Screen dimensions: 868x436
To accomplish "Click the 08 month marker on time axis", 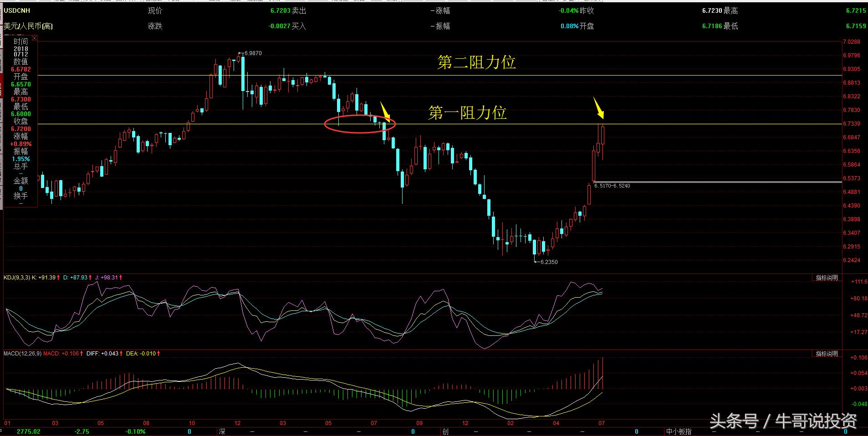I will click(x=146, y=423).
